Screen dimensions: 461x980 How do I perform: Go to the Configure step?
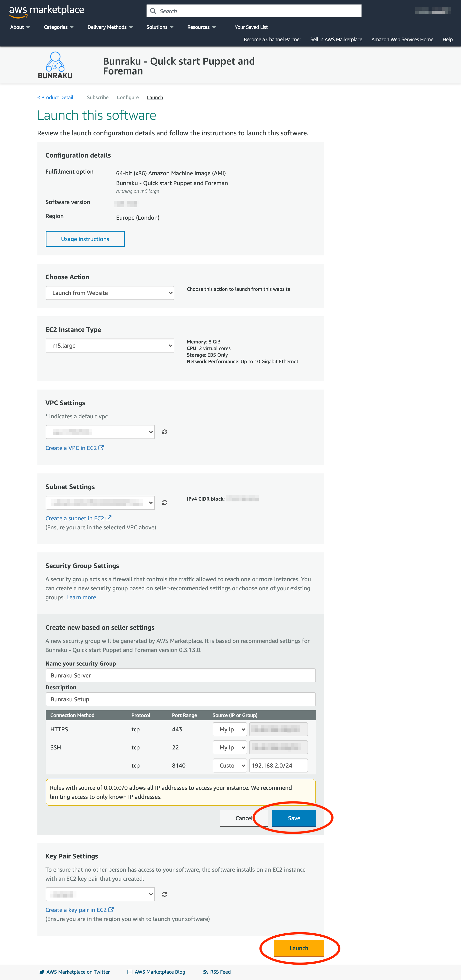pyautogui.click(x=128, y=97)
